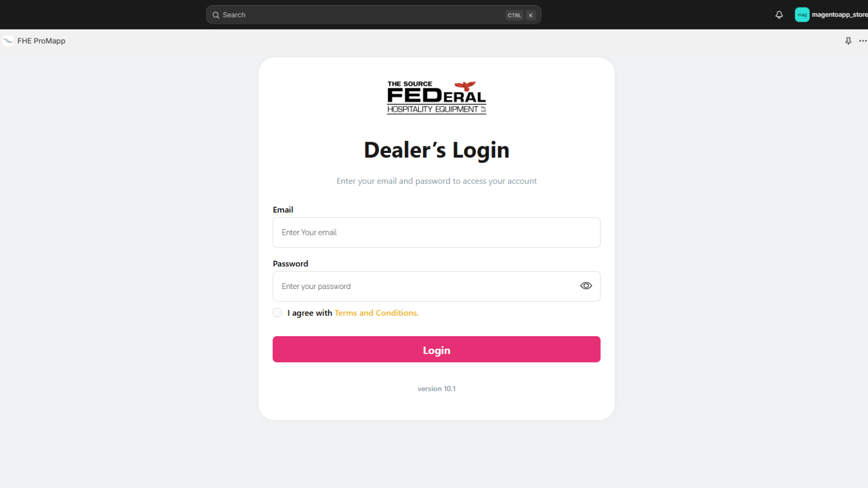Click the magnifier icon in the search bar
Image resolution: width=868 pixels, height=488 pixels.
(x=216, y=15)
